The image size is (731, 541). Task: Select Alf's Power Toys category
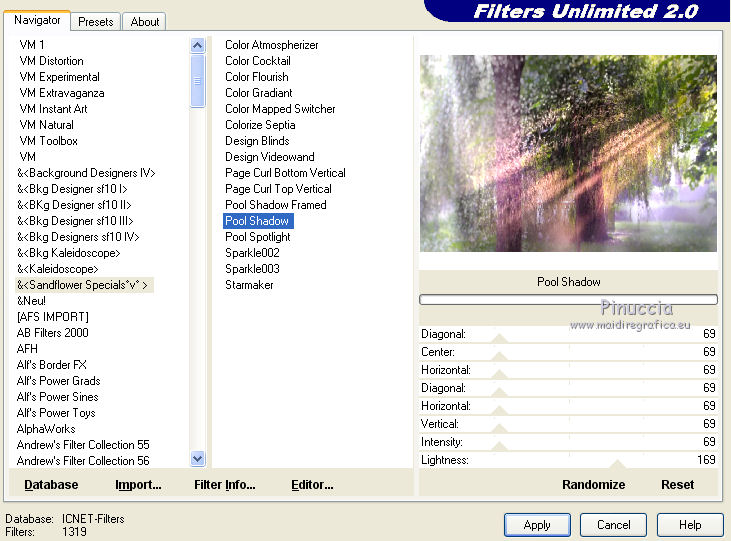pyautogui.click(x=56, y=413)
